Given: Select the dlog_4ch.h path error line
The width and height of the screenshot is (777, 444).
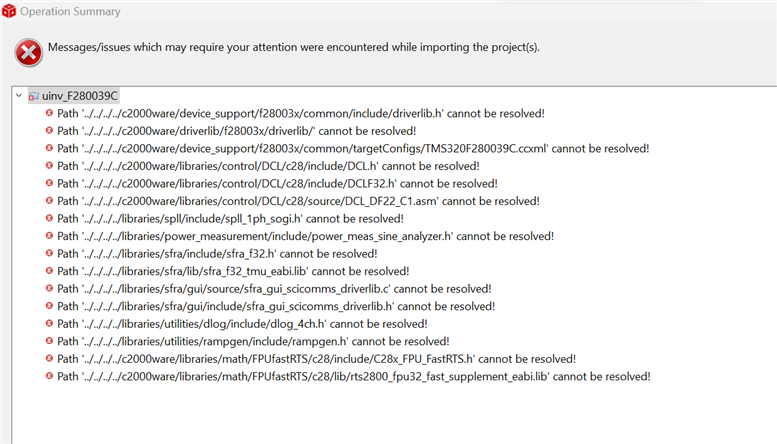Looking at the screenshot, I should point(242,324).
